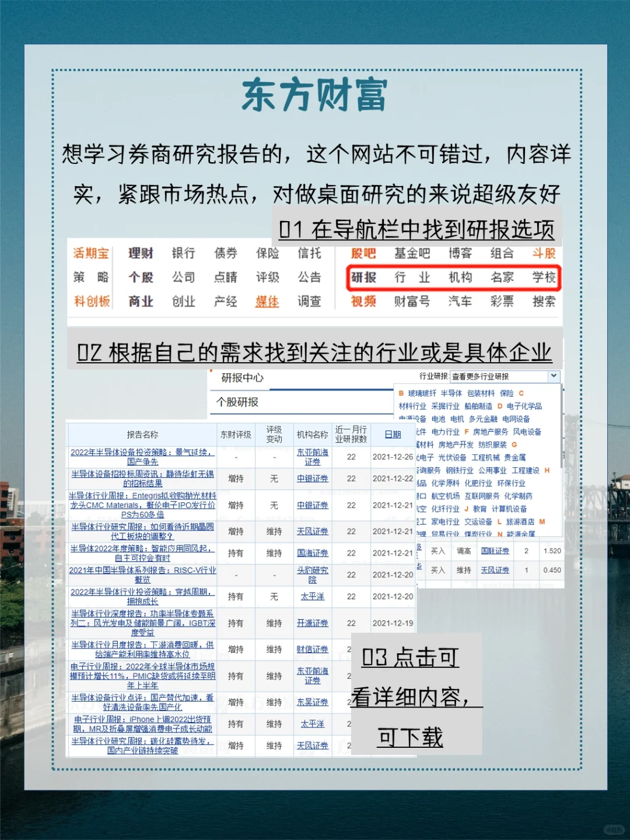Open report about Entegris收购CMC Materials
630x840 pixels.
coord(143,505)
